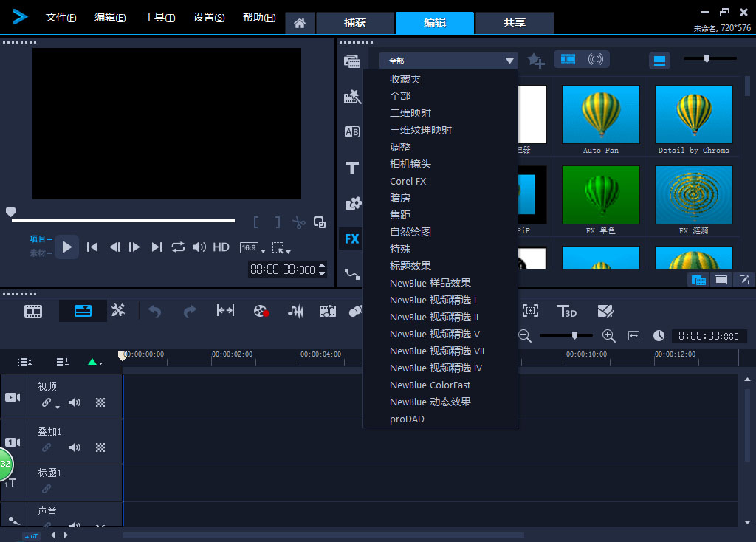756x542 pixels.
Task: Toggle ripple editing on 视频 track
Action: click(x=47, y=402)
